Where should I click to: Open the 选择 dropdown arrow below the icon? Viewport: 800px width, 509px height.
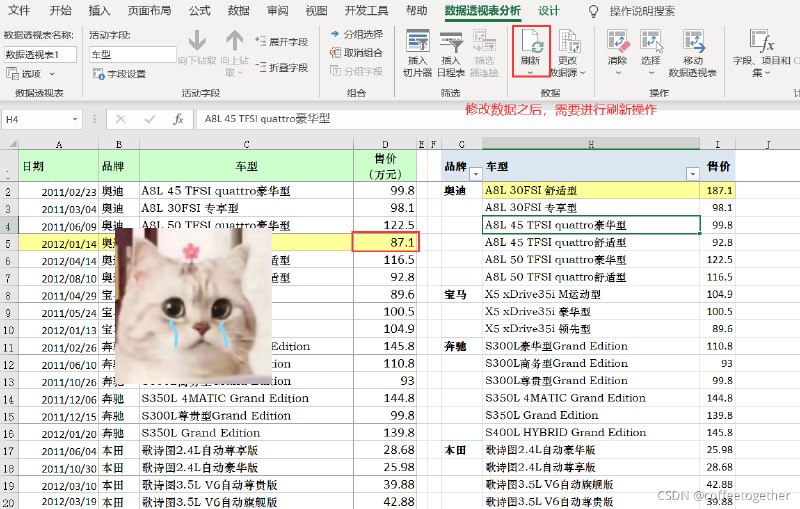pos(651,73)
